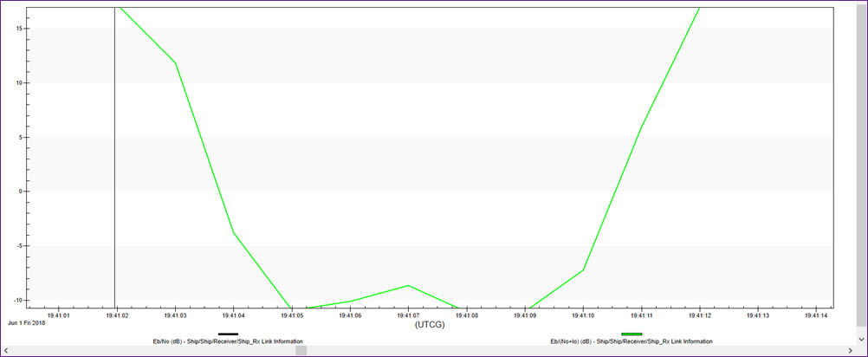Click the 19:41:14 time tick label
The height and width of the screenshot is (357, 868).
click(815, 315)
